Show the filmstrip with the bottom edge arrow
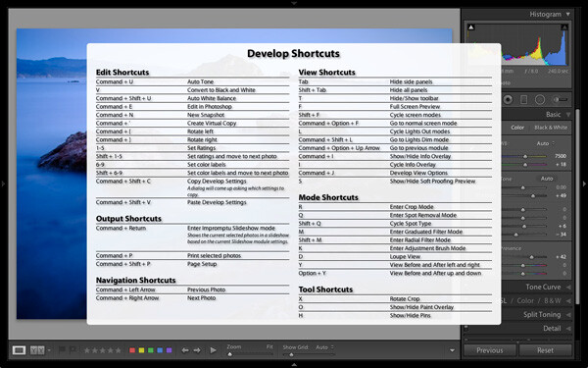 (x=294, y=365)
